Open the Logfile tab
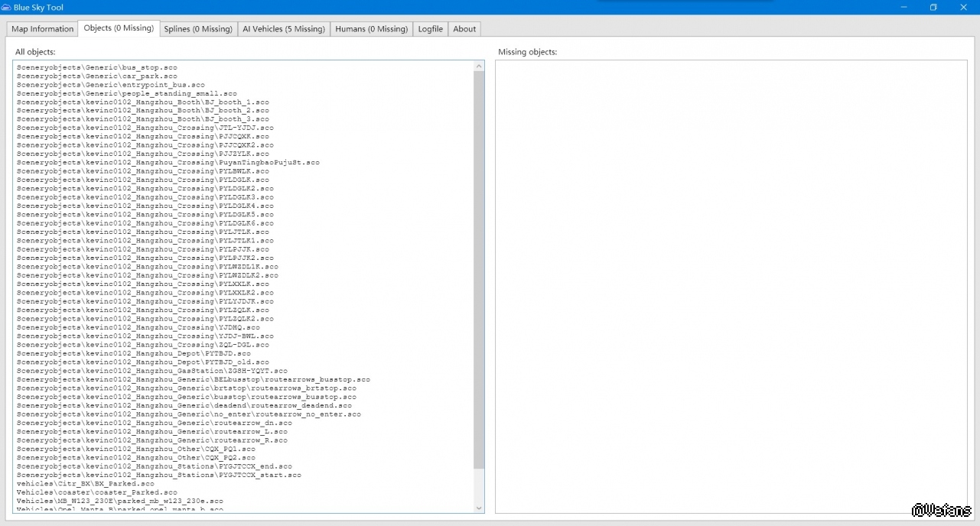This screenshot has height=526, width=980. (x=430, y=29)
